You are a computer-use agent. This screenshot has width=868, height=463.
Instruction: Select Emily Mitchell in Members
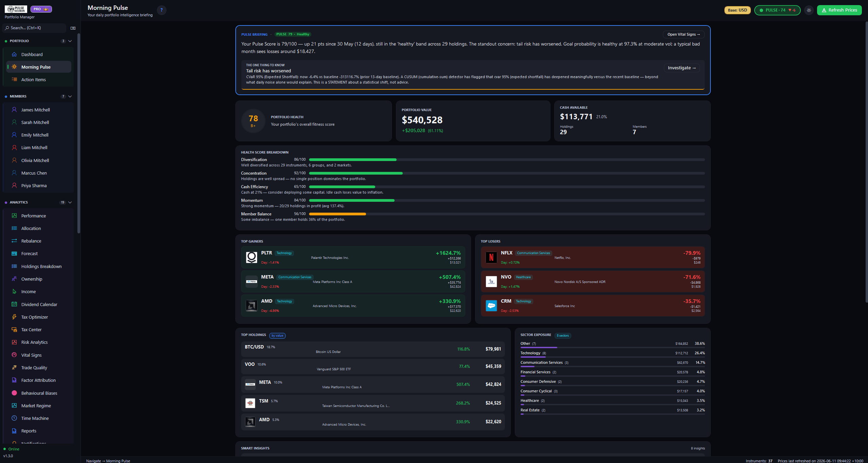[x=38, y=135]
